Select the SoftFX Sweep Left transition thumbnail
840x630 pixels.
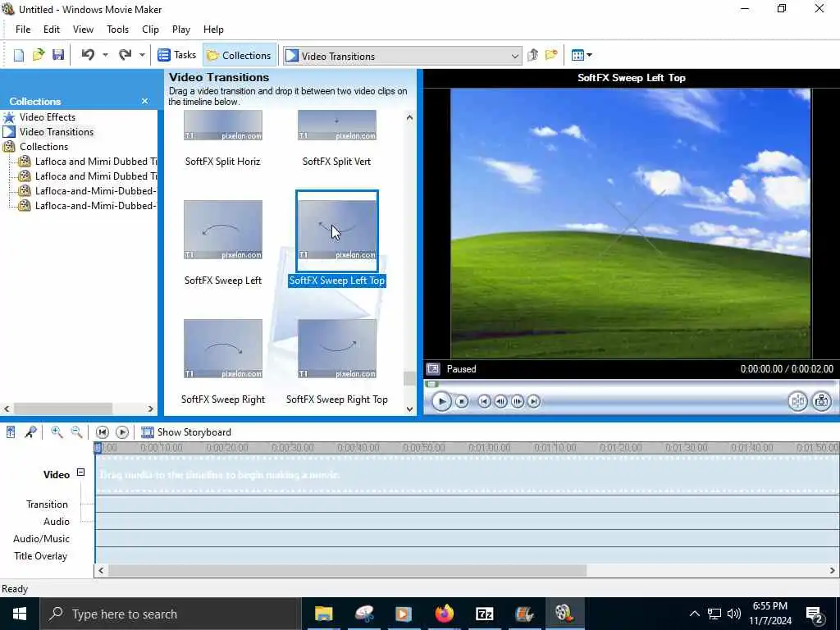click(223, 230)
